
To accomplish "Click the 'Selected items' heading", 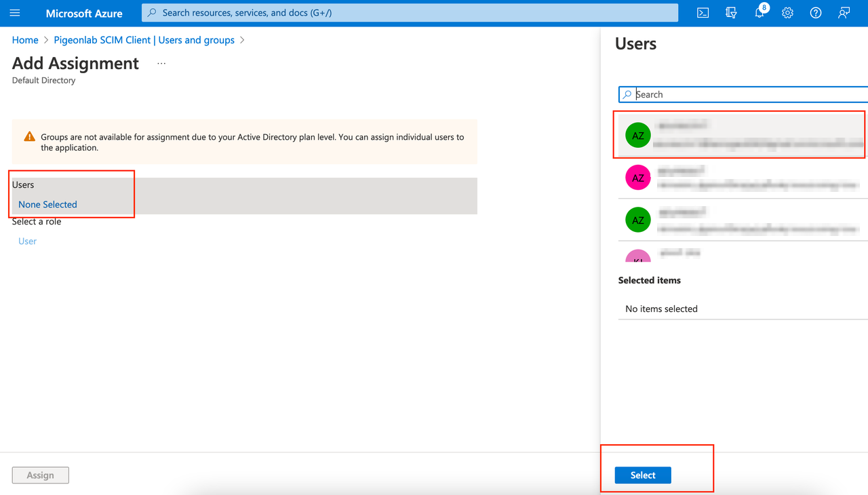I will 650,280.
